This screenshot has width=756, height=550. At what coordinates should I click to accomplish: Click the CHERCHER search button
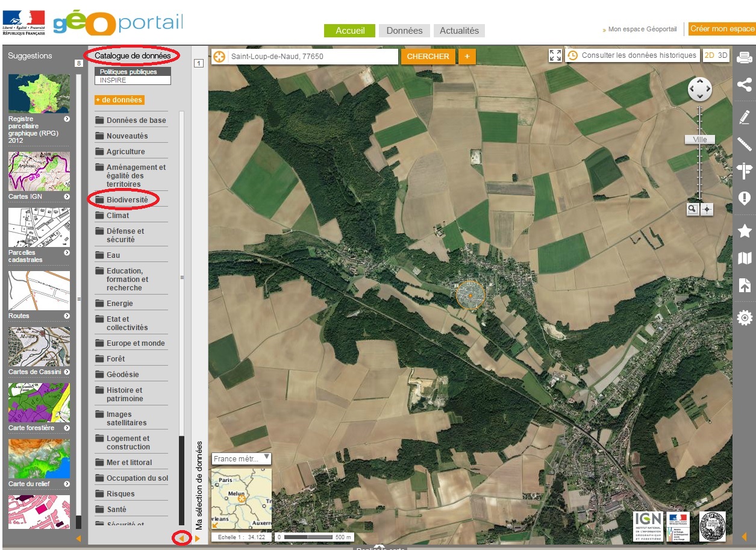pyautogui.click(x=428, y=57)
